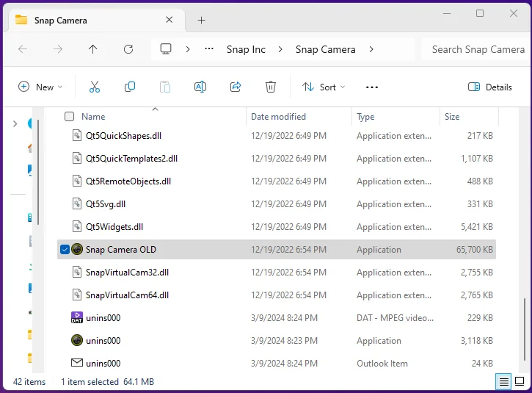Image resolution: width=532 pixels, height=393 pixels.
Task: Expand chevron after Snap Camera breadcrumb
Action: tap(371, 50)
